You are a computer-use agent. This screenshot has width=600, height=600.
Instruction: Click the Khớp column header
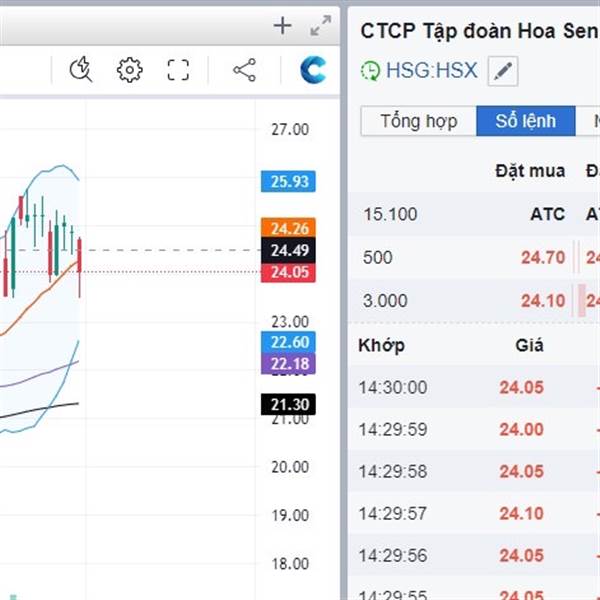coord(382,346)
